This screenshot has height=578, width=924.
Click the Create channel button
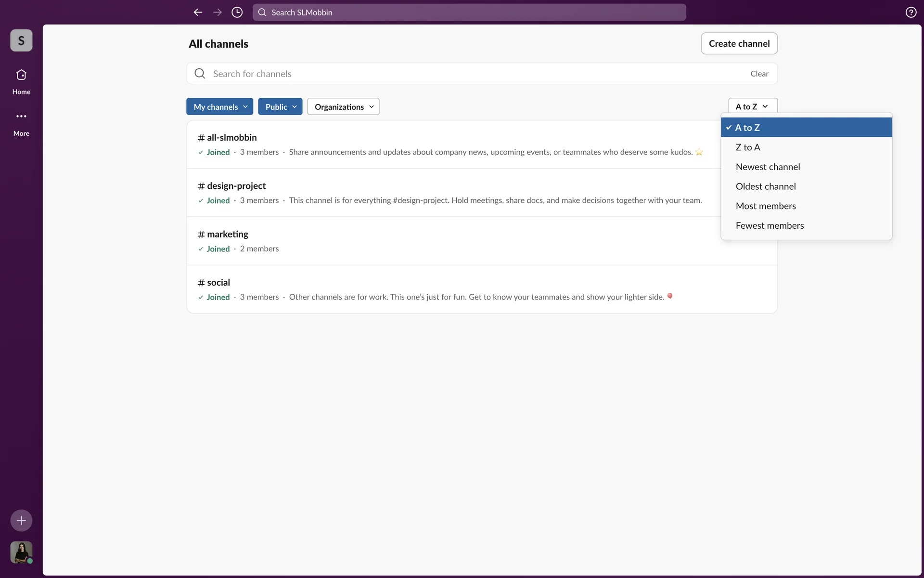coord(739,43)
